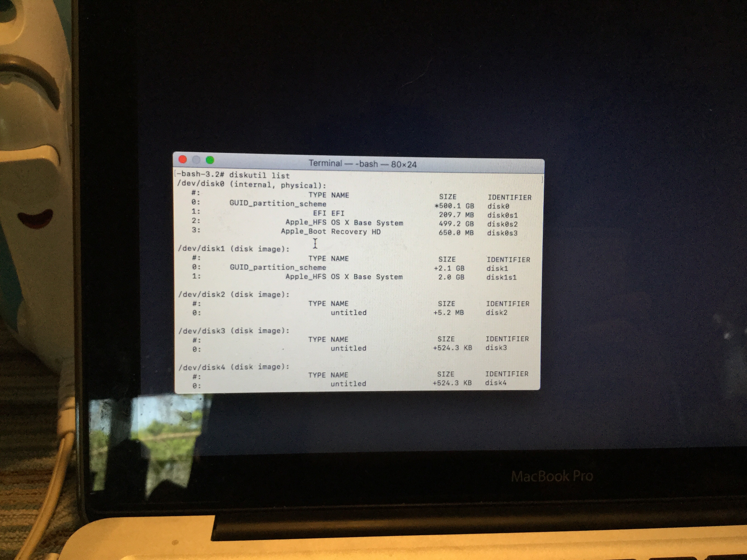Select '/dev/disk4 (disk image):' line
The width and height of the screenshot is (747, 560).
pos(234,366)
